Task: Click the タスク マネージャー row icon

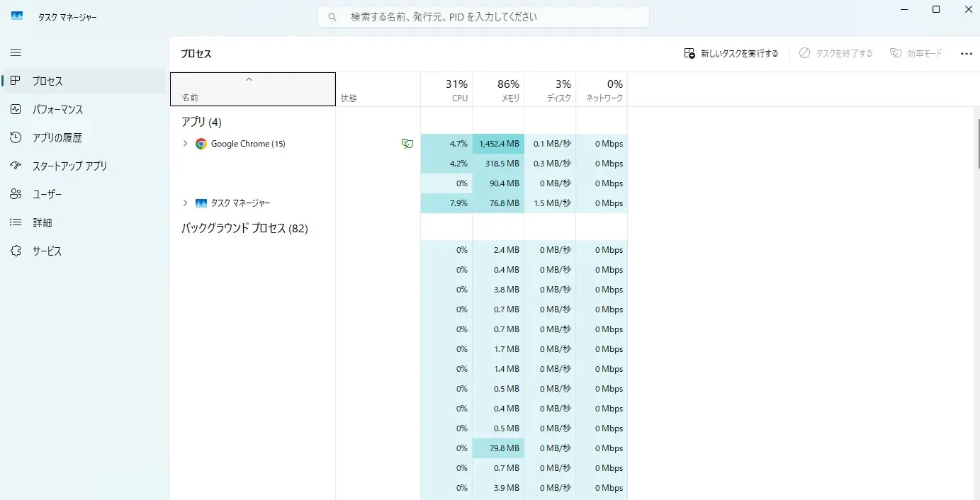Action: (x=201, y=203)
